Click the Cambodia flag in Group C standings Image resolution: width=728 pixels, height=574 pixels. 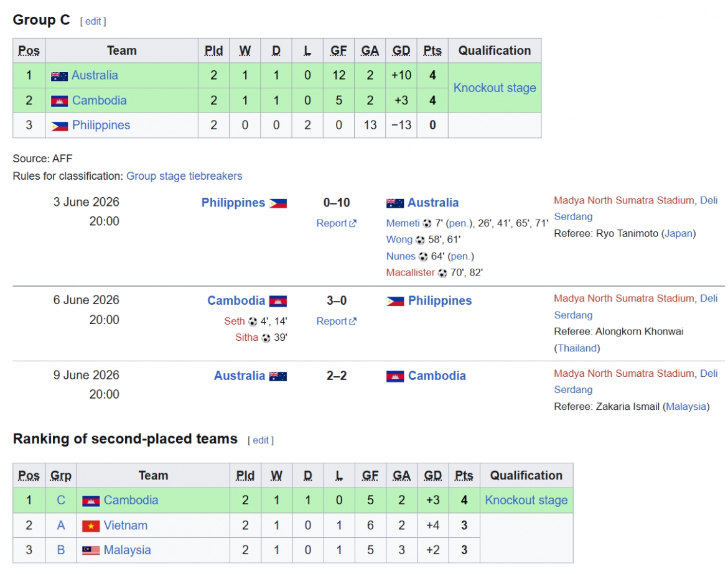(x=59, y=101)
